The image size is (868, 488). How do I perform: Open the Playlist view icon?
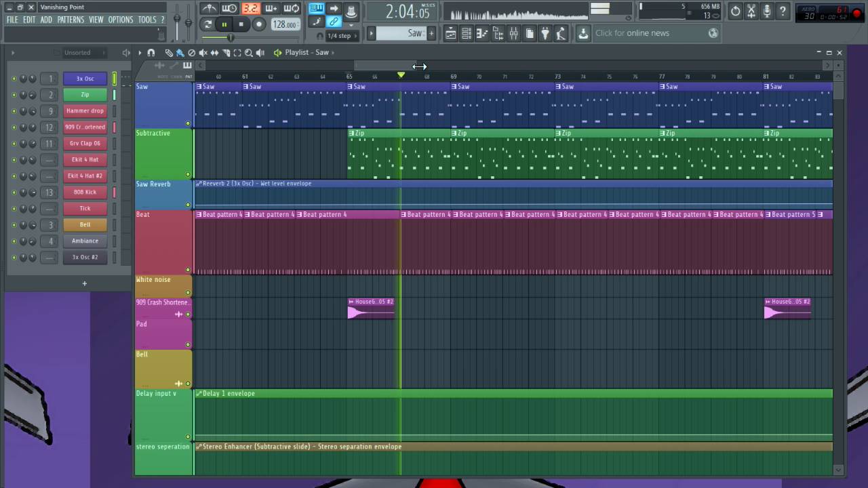(450, 33)
